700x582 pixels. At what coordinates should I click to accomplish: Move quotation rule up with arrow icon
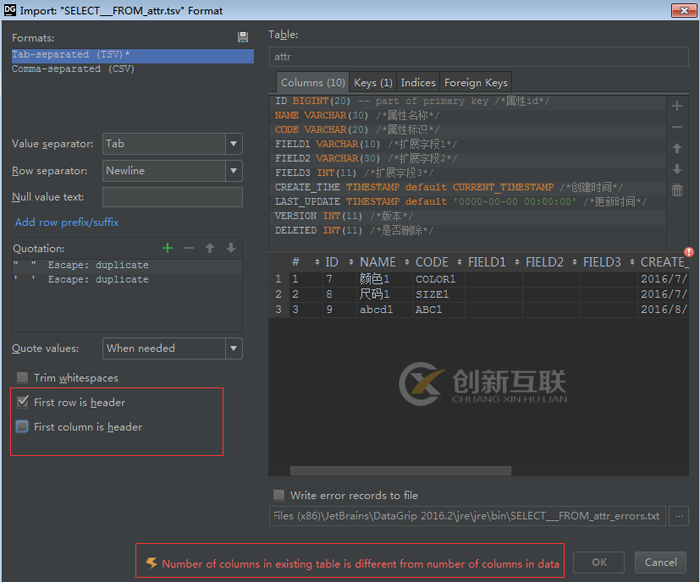[x=210, y=248]
